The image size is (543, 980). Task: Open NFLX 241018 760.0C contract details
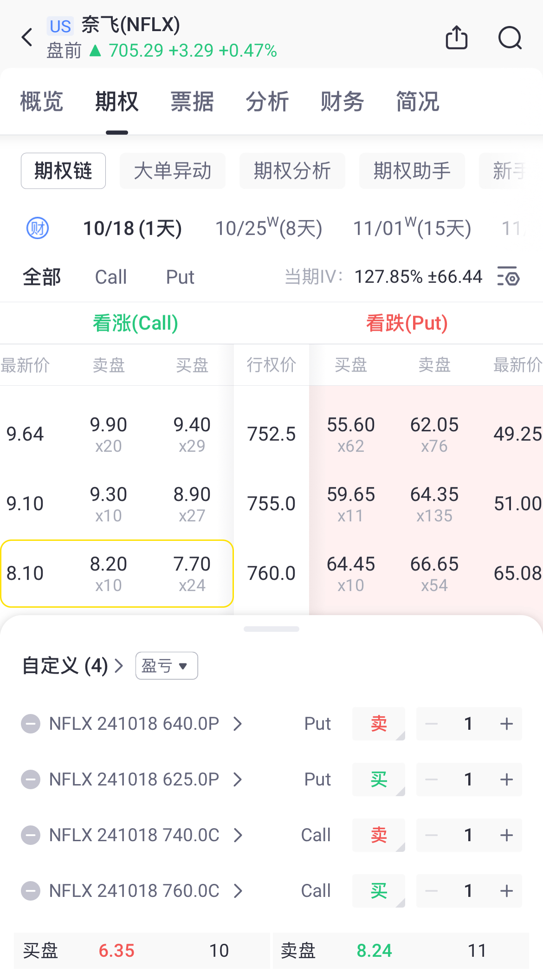click(x=145, y=890)
